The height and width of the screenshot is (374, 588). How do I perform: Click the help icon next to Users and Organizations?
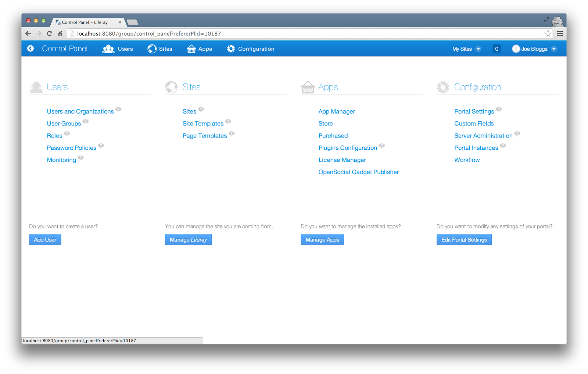[118, 109]
